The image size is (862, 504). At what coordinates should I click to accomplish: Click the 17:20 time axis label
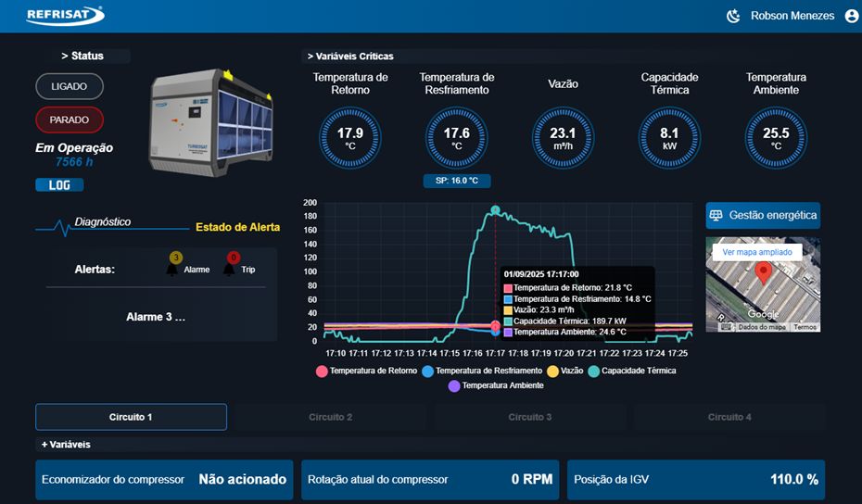(564, 353)
